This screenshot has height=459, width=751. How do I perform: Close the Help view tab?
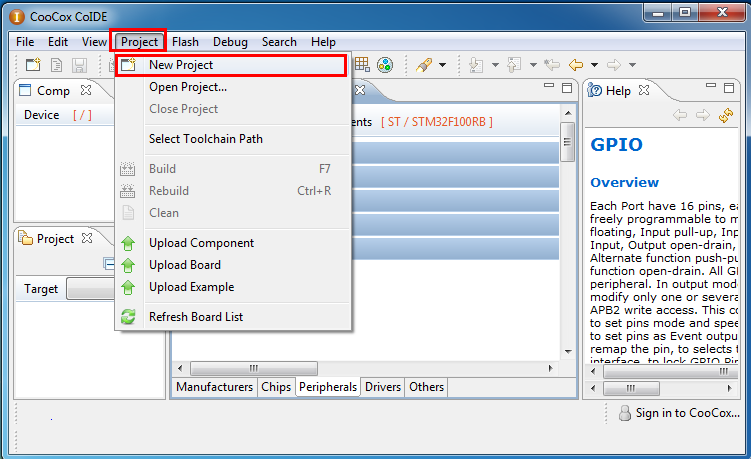[644, 90]
